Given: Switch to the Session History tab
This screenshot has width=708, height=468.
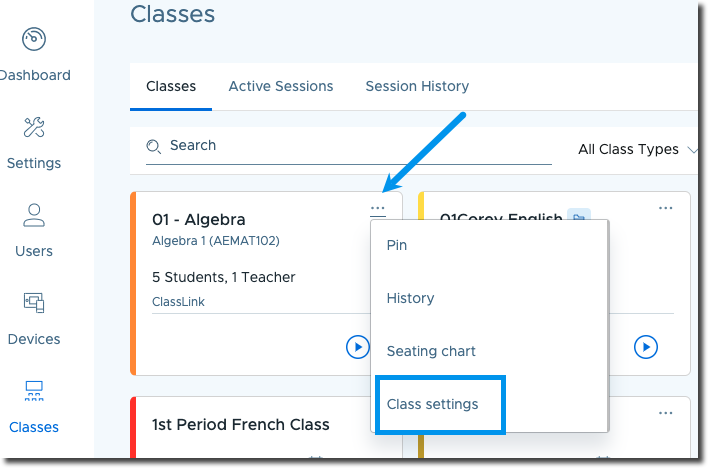Looking at the screenshot, I should click(417, 86).
